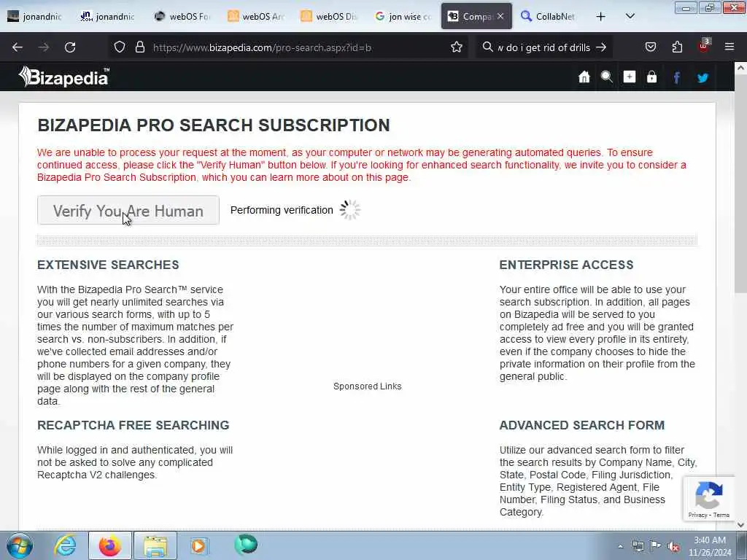Open the Bizapedia home icon

point(584,77)
